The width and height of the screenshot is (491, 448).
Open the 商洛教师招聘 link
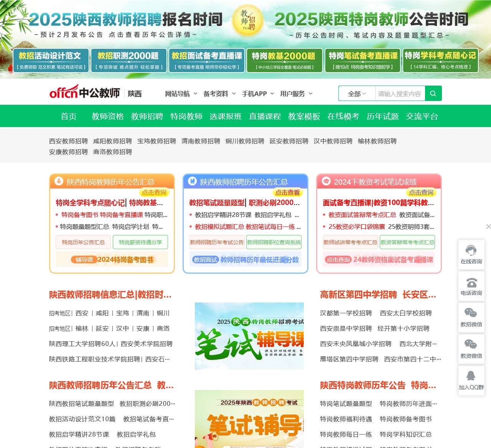112,152
